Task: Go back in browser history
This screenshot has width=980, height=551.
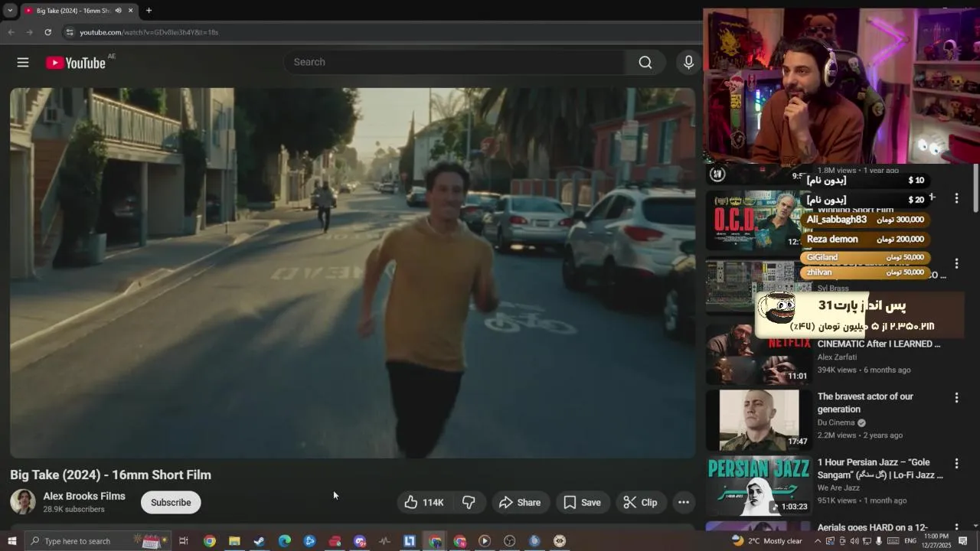Action: tap(11, 32)
